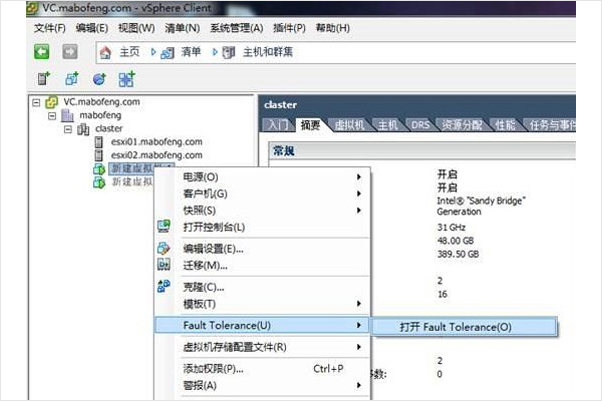Collapse the claster cluster node

tap(68, 129)
